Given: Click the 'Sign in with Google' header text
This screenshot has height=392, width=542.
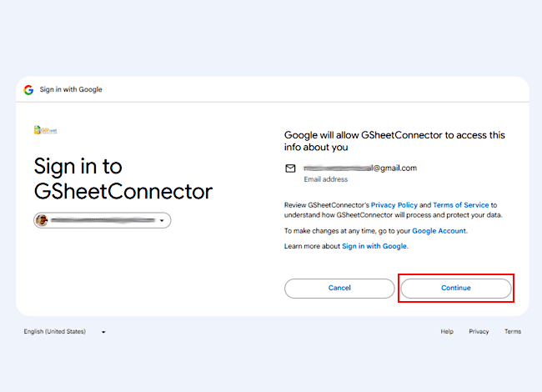Looking at the screenshot, I should [71, 89].
